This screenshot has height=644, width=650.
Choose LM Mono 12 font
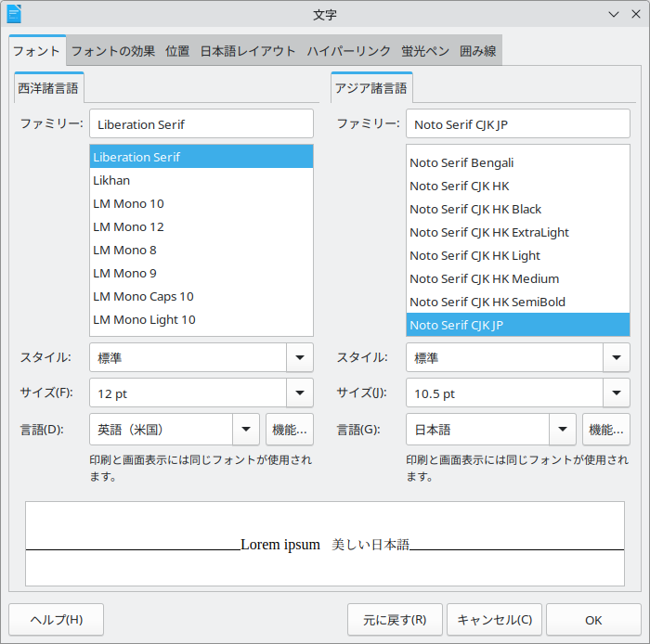pyautogui.click(x=201, y=226)
